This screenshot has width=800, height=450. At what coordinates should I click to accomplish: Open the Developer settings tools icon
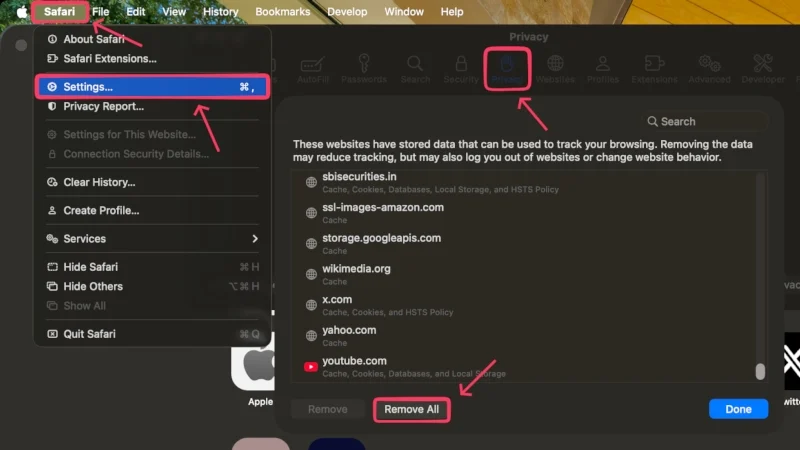click(x=764, y=66)
